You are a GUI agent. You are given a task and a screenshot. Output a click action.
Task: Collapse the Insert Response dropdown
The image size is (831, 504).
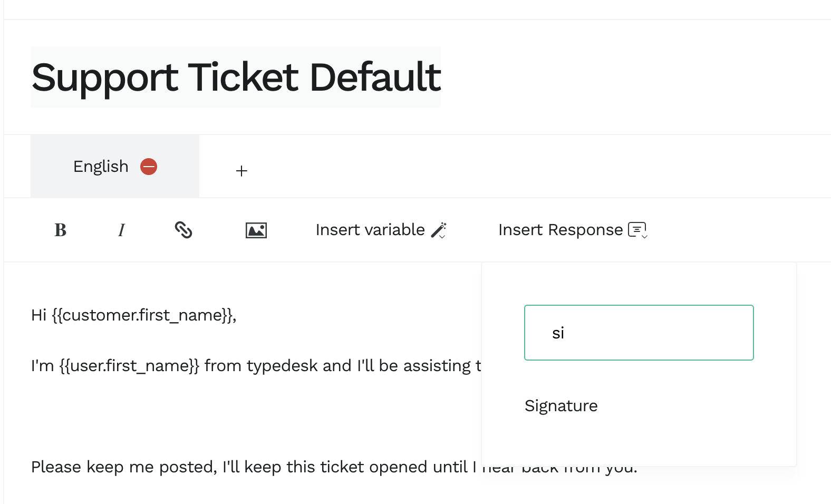click(561, 230)
